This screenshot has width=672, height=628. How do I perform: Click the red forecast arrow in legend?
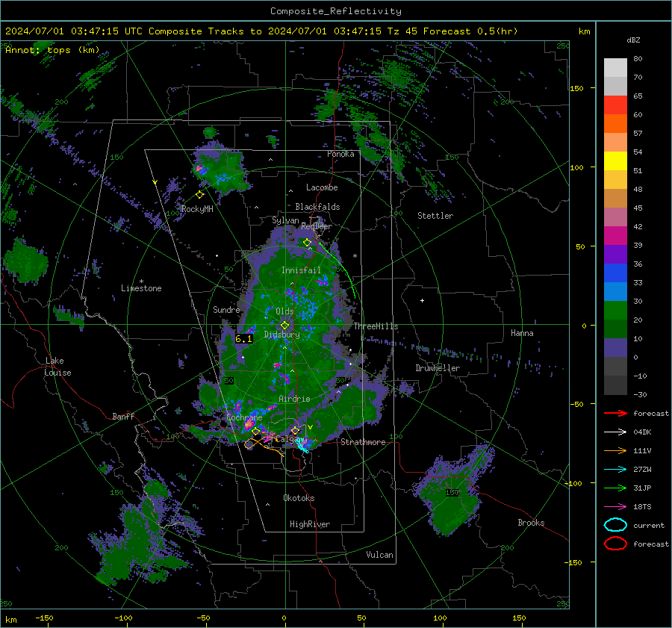(615, 413)
